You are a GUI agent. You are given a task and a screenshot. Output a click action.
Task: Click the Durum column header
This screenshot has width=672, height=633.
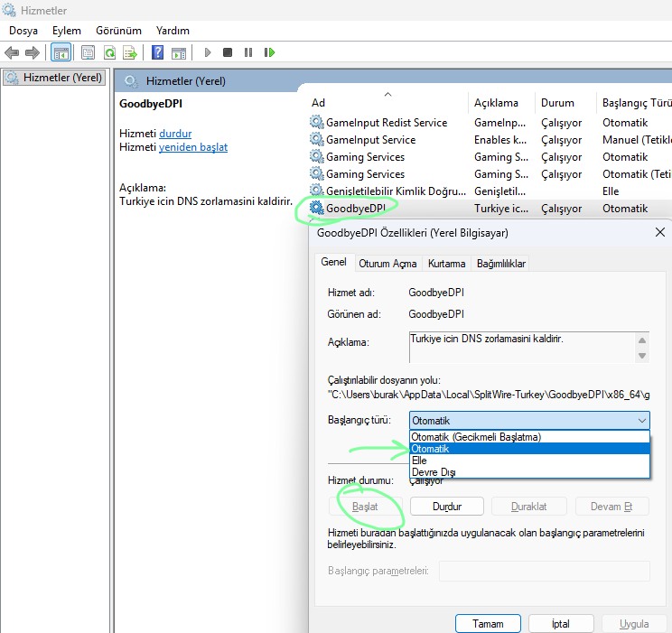pos(565,102)
